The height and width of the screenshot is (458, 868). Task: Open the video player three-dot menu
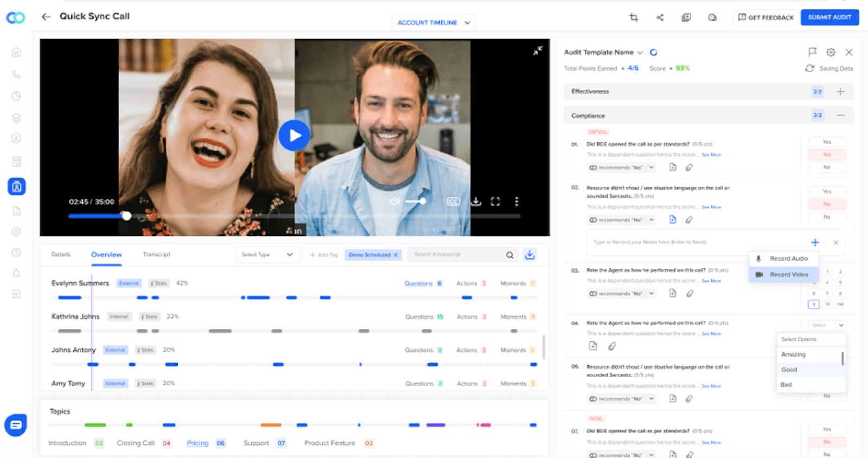coord(516,202)
